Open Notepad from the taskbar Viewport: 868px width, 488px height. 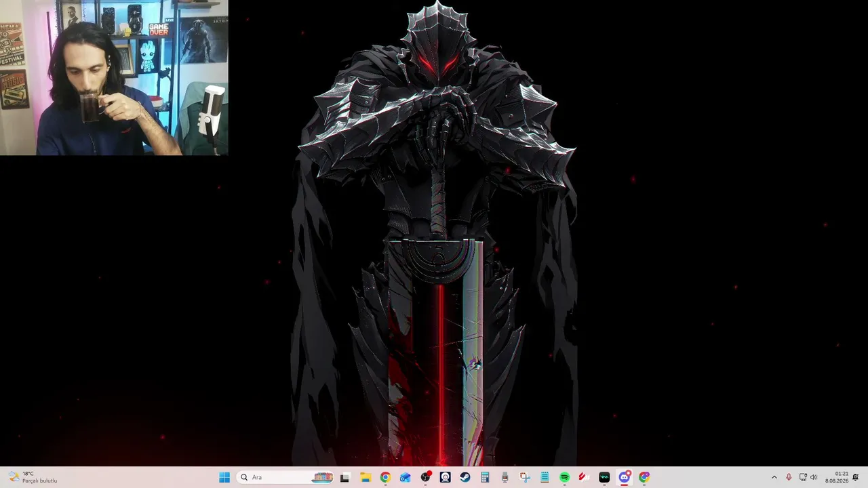[x=545, y=477]
